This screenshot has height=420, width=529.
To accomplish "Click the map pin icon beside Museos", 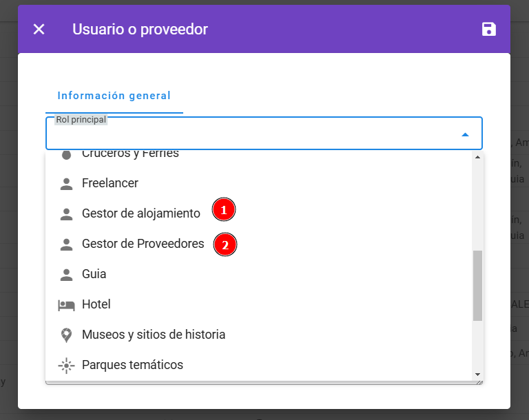I will [66, 335].
